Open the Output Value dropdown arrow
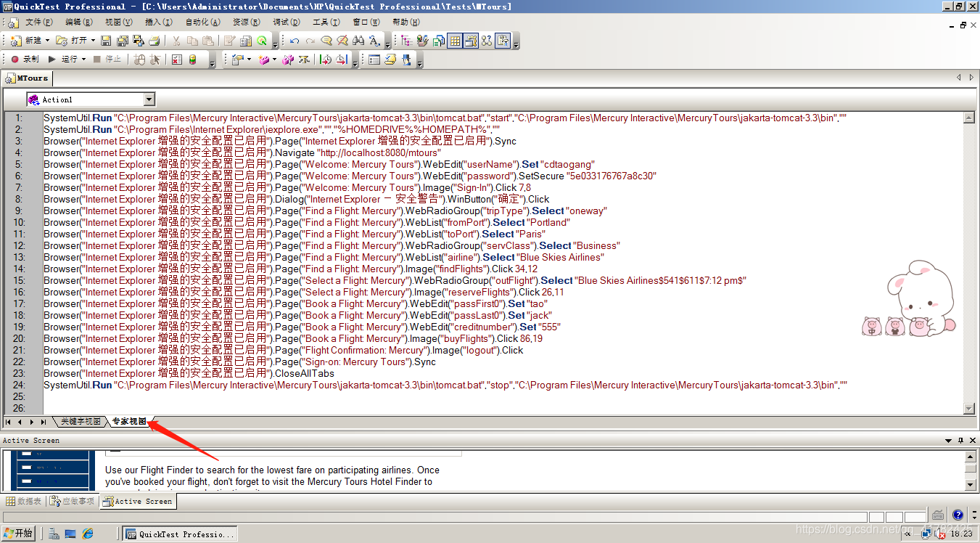The image size is (980, 543). [x=274, y=60]
